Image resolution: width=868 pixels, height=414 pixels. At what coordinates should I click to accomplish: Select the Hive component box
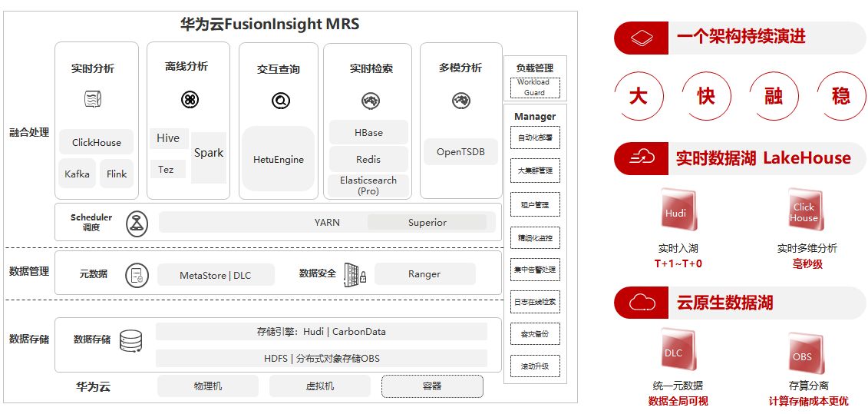point(169,138)
